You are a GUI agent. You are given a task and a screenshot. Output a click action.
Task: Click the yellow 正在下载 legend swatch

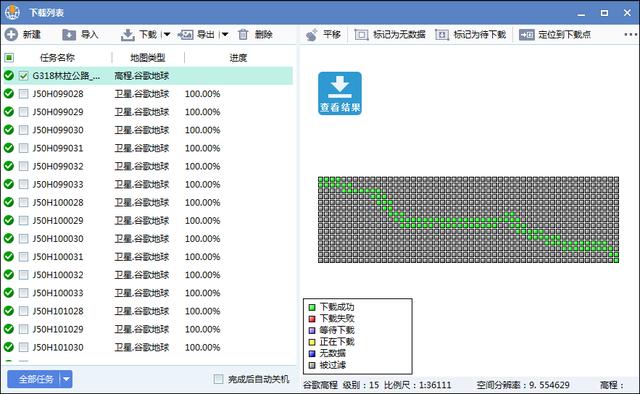[x=312, y=342]
